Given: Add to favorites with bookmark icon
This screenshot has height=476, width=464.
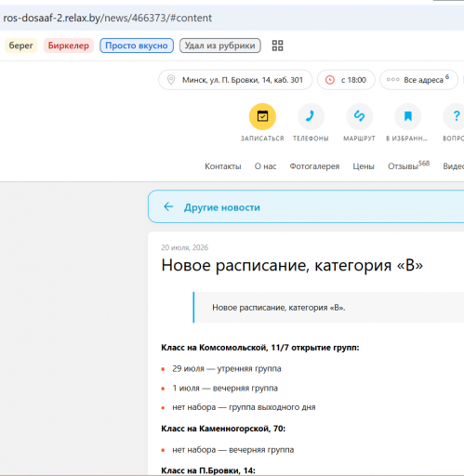Looking at the screenshot, I should coord(407,116).
